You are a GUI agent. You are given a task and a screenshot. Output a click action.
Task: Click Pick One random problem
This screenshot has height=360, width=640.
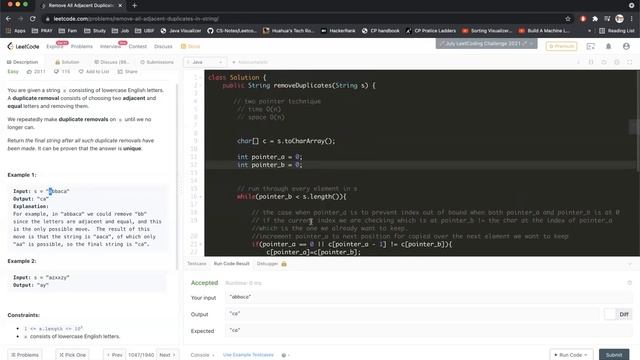(73, 355)
